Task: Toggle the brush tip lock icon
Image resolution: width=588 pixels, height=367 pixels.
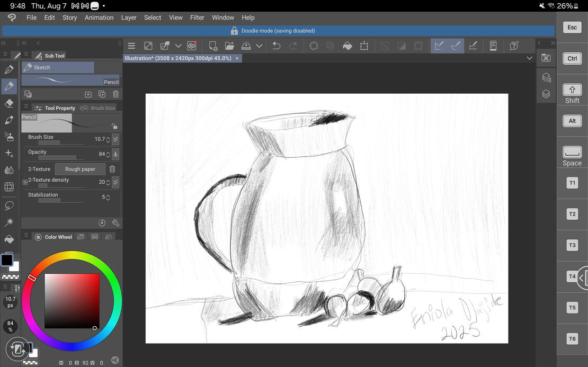Action: [x=114, y=126]
